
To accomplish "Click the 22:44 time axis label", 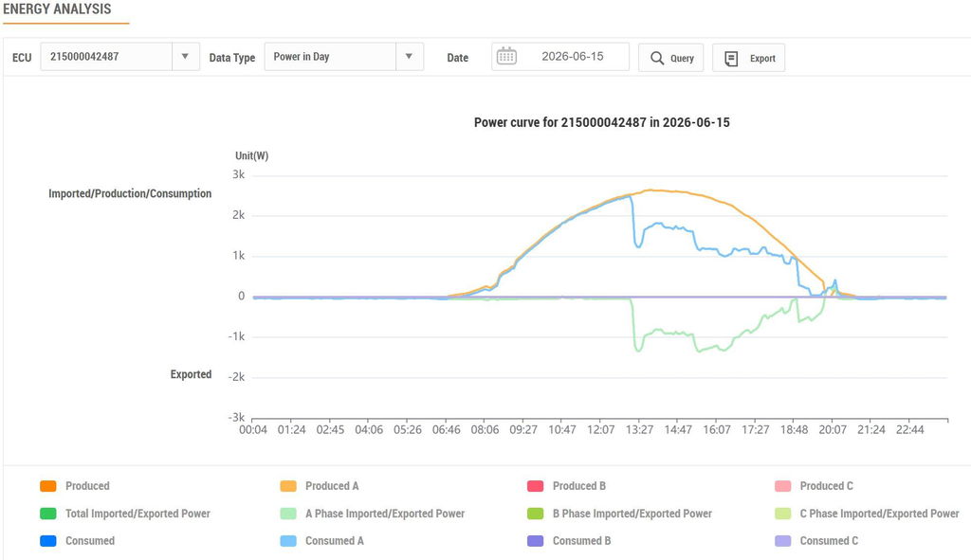I will coord(909,429).
